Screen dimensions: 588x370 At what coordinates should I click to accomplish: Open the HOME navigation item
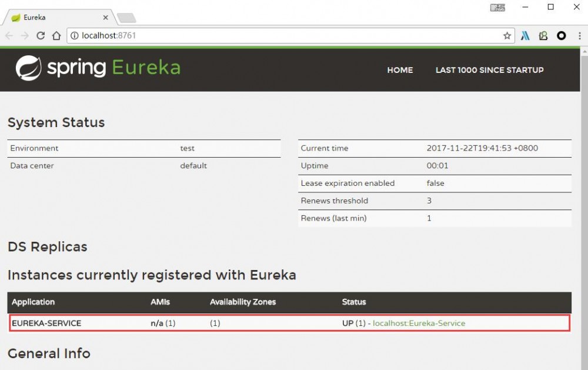[400, 70]
